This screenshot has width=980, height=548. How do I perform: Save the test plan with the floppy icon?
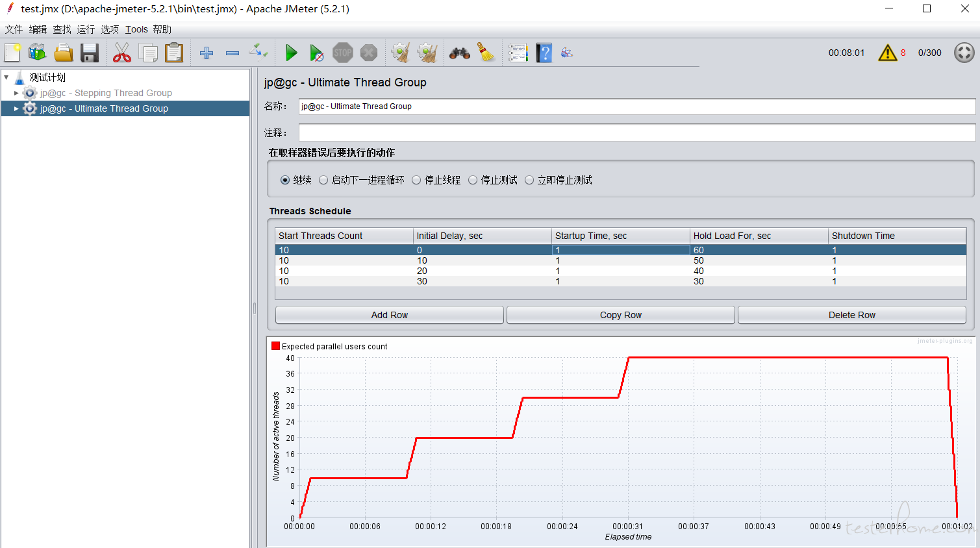tap(90, 53)
